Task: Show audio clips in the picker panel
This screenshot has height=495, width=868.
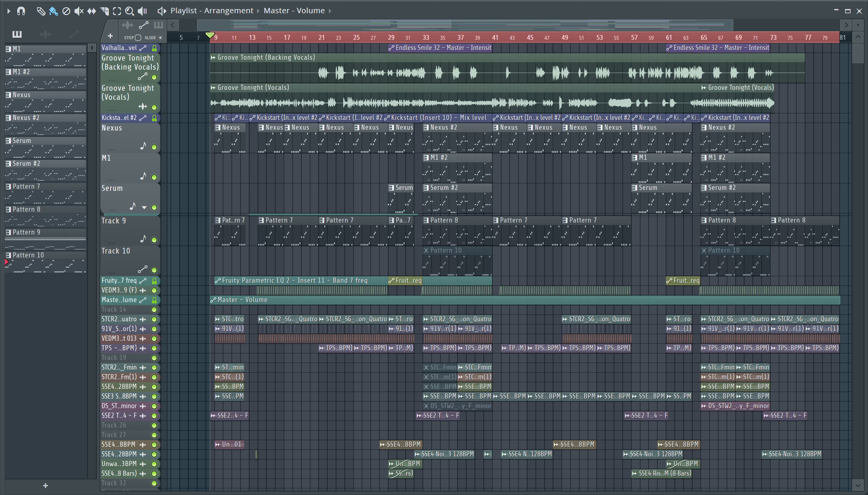Action: coord(45,34)
